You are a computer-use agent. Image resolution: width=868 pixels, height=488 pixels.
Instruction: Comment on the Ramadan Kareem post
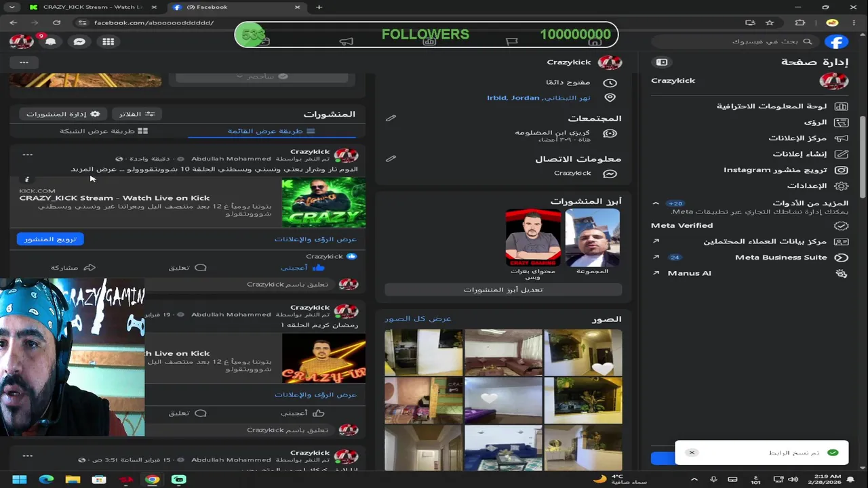point(188,413)
